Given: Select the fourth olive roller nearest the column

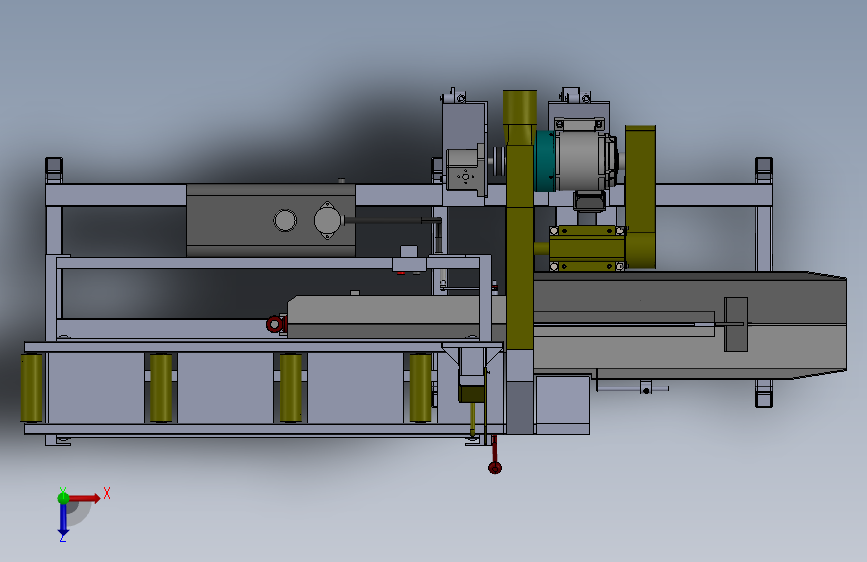Looking at the screenshot, I should point(420,388).
